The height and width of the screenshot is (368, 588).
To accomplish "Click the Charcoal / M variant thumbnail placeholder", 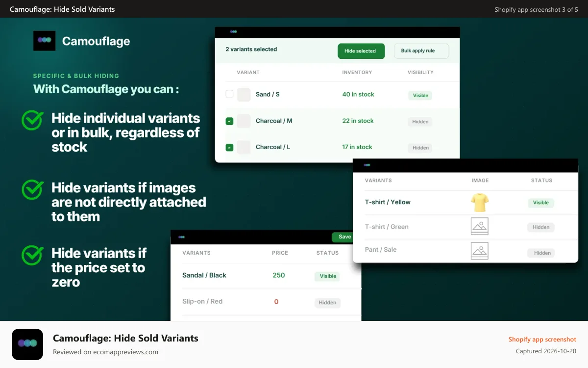I will tap(244, 121).
